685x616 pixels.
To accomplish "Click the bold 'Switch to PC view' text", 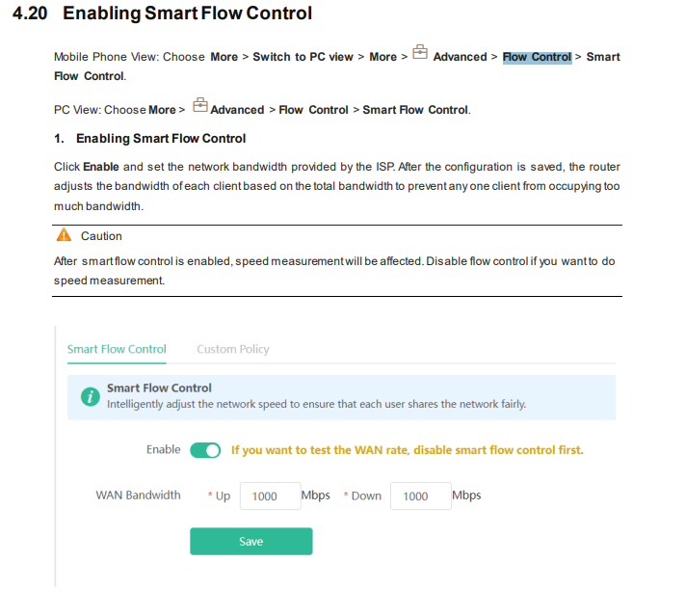I will (x=303, y=57).
